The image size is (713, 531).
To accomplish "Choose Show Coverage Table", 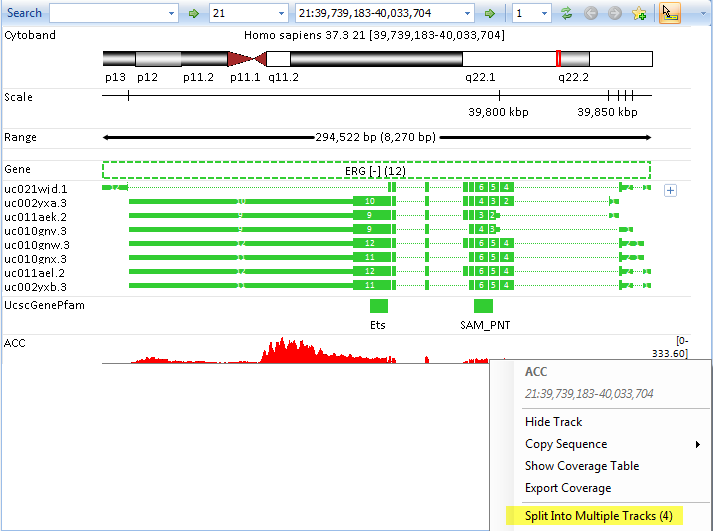I will 582,466.
